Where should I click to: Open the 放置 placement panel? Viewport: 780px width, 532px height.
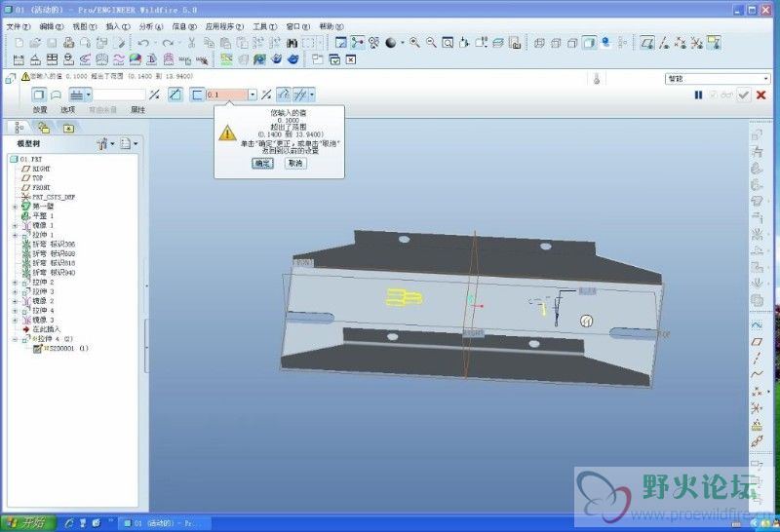click(40, 109)
